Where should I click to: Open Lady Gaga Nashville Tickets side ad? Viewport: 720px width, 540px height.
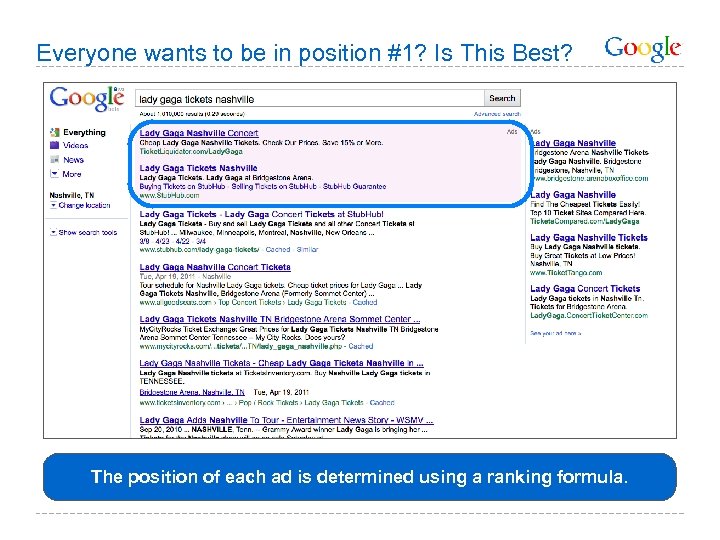589,237
